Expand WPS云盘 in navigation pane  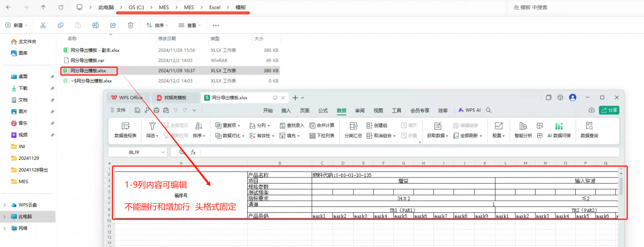coord(5,205)
